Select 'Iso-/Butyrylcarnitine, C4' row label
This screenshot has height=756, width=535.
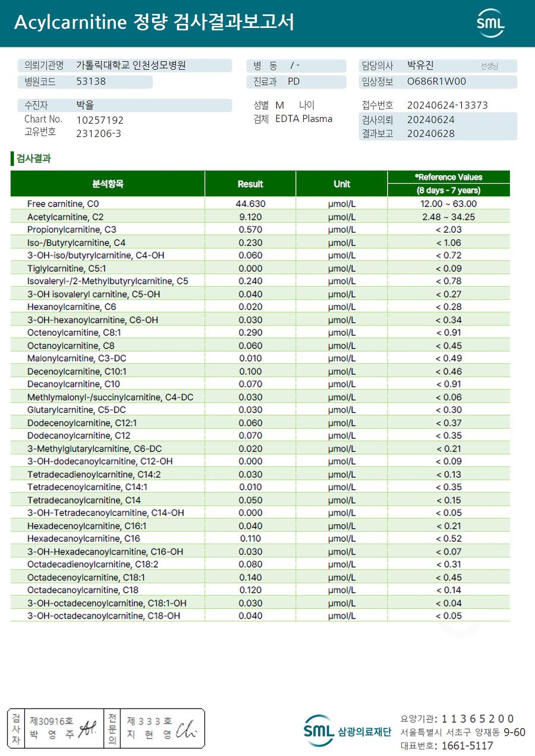pyautogui.click(x=77, y=243)
